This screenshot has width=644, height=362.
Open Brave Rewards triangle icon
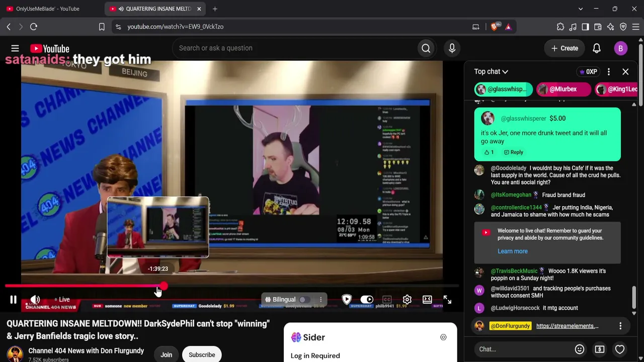pyautogui.click(x=508, y=27)
